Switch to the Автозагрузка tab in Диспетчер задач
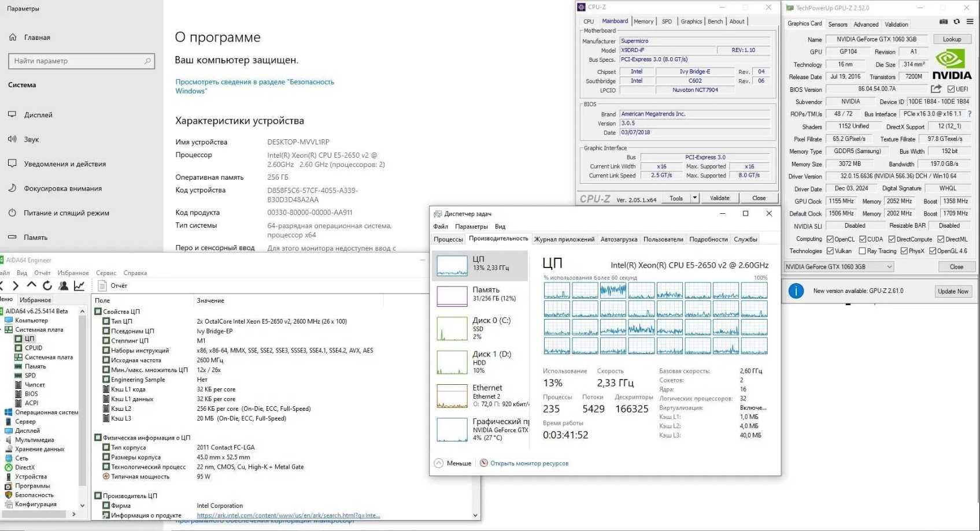The width and height of the screenshot is (980, 531). (619, 239)
